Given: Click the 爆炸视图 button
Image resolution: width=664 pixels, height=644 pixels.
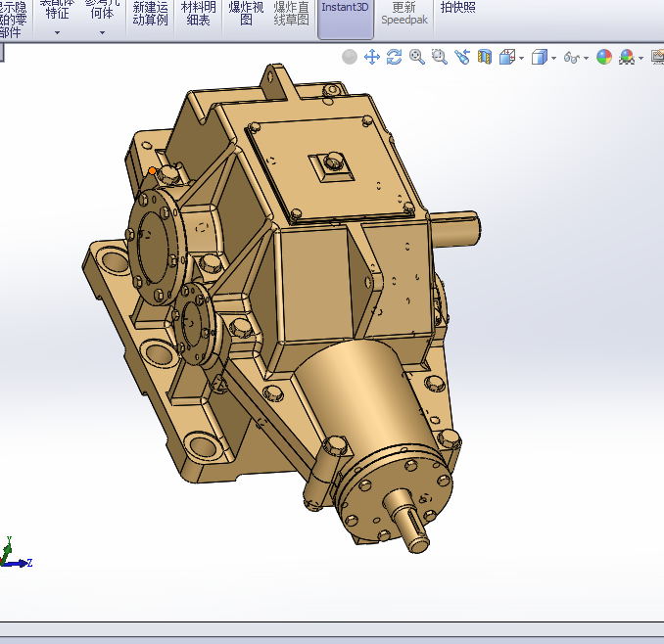Looking at the screenshot, I should tap(246, 14).
